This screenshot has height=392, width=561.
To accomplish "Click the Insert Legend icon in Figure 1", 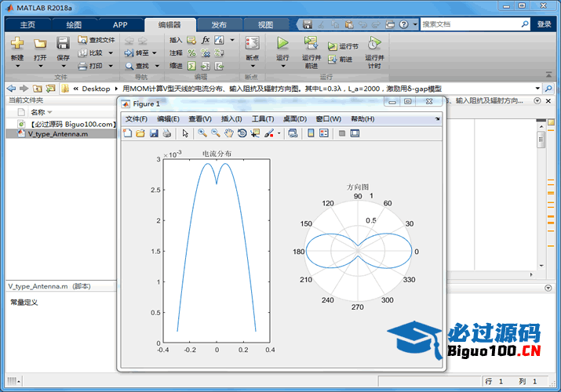I will point(324,133).
